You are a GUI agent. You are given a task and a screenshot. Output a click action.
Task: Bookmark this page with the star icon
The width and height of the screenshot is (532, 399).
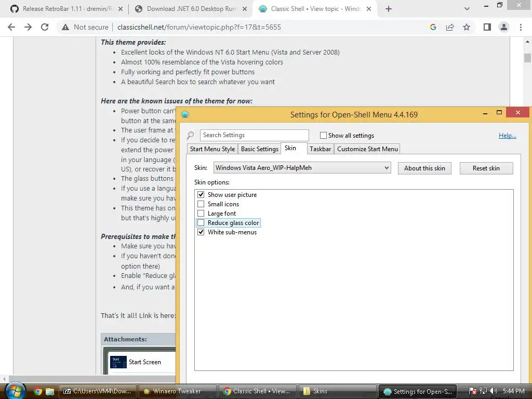467,27
